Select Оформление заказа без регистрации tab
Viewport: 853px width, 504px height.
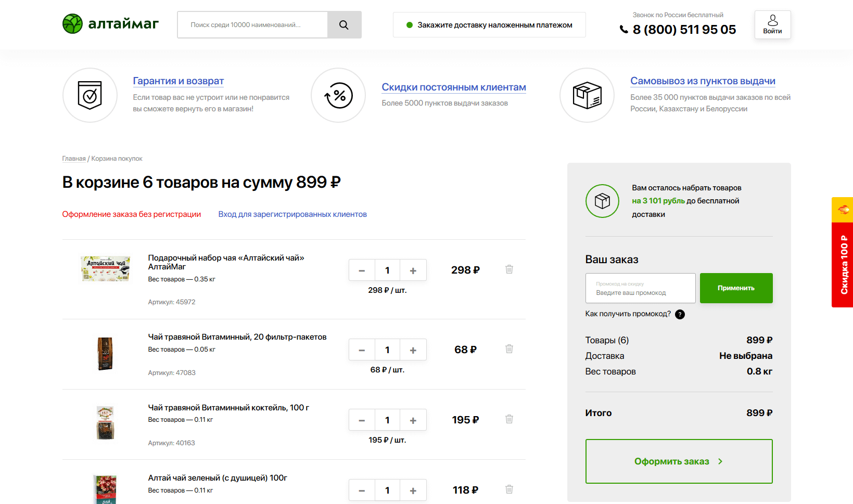tap(132, 214)
